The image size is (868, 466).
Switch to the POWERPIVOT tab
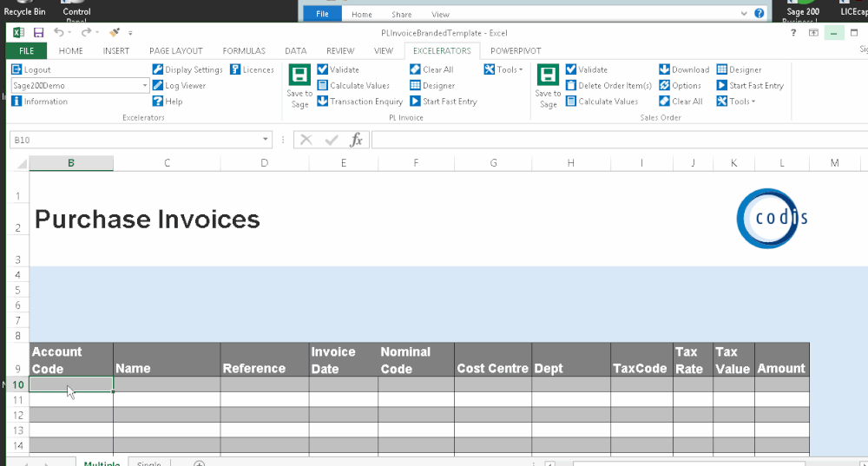point(516,51)
